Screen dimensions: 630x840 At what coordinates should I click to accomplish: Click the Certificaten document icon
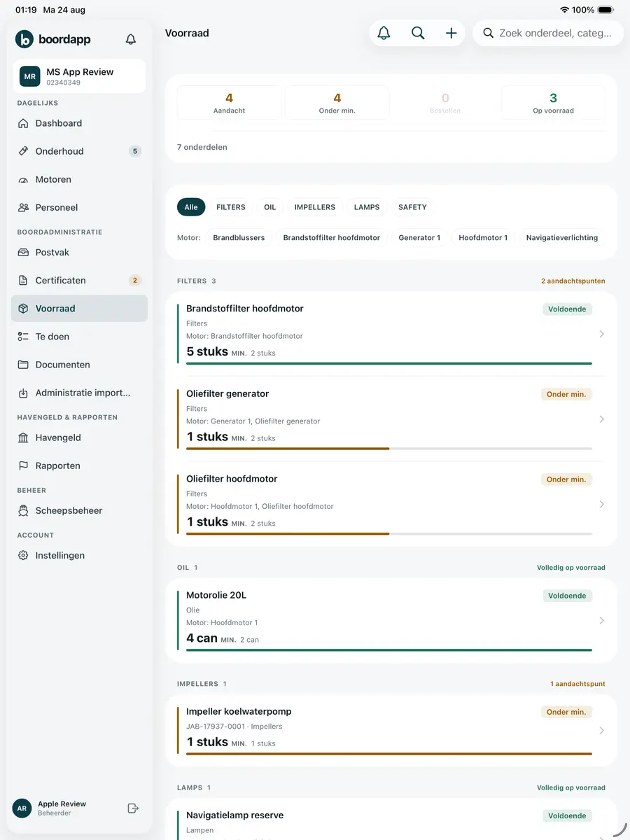pos(23,280)
